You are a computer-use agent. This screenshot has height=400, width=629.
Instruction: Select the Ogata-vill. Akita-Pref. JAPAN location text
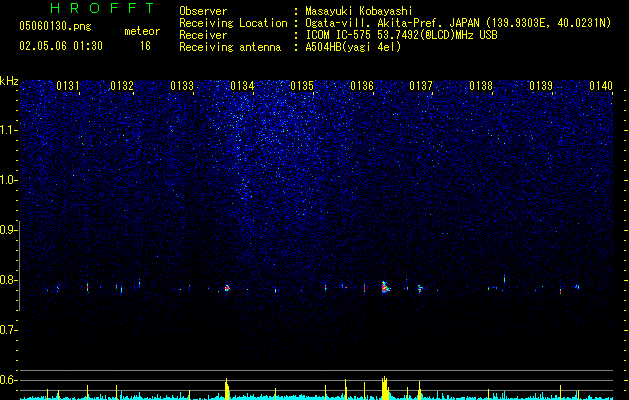[x=458, y=23]
